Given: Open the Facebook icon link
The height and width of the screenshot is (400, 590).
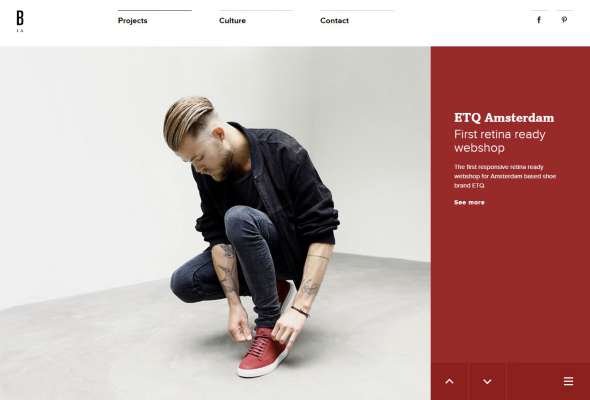Looking at the screenshot, I should pyautogui.click(x=539, y=20).
